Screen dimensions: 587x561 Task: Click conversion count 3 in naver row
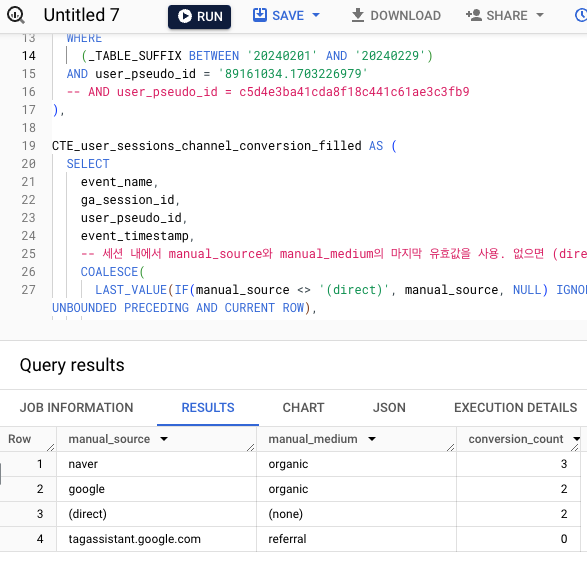(x=518, y=464)
